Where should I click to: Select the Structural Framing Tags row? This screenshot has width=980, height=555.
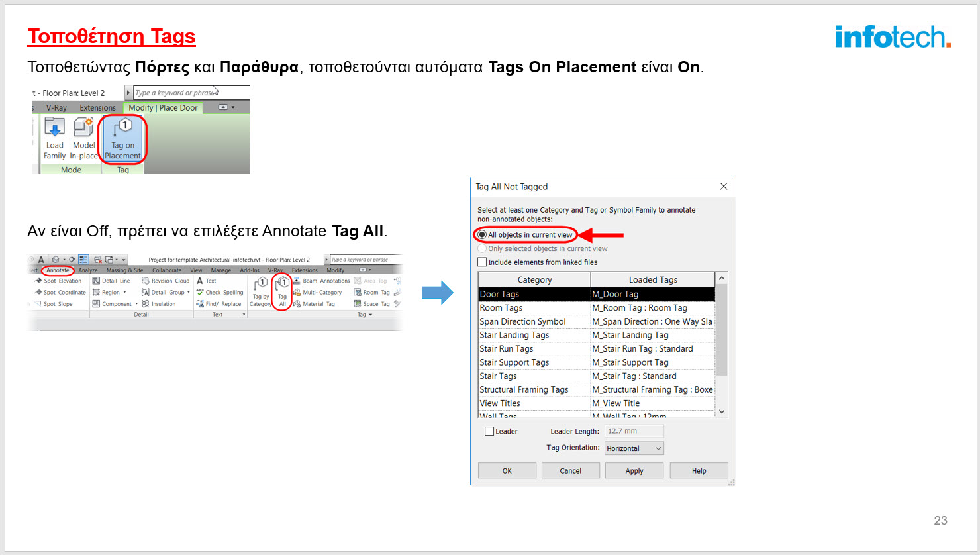(597, 389)
